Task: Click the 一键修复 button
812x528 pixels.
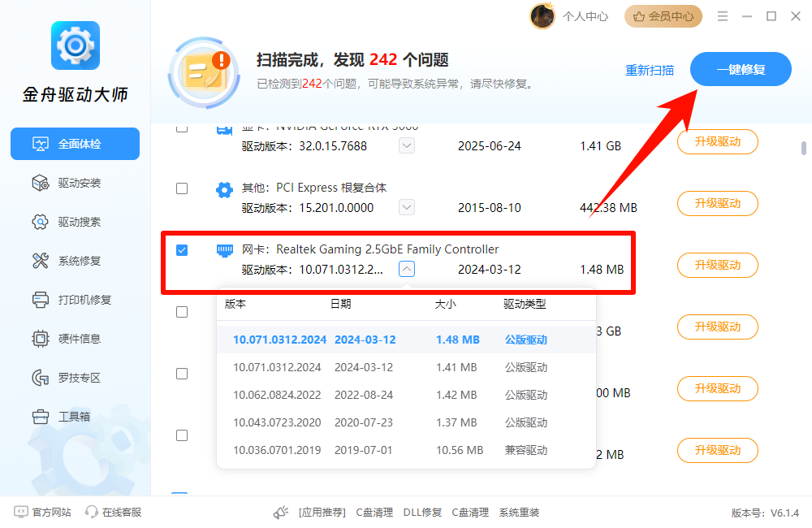Action: point(741,69)
